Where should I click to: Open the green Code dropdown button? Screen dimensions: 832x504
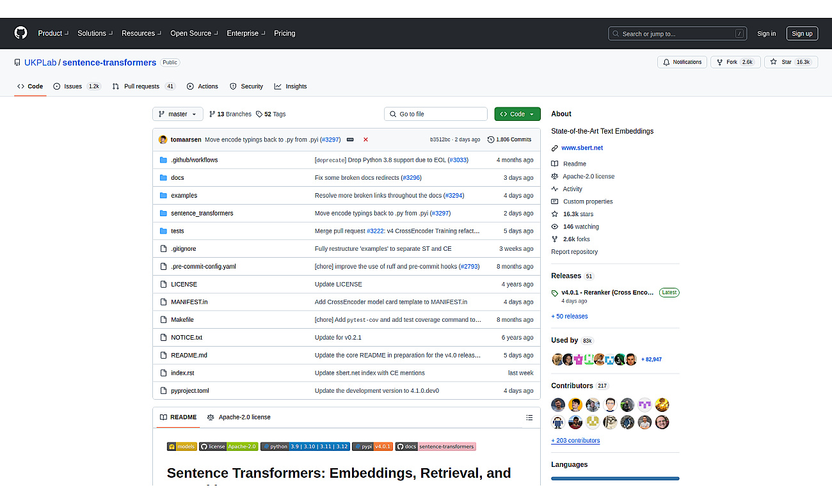pyautogui.click(x=517, y=114)
